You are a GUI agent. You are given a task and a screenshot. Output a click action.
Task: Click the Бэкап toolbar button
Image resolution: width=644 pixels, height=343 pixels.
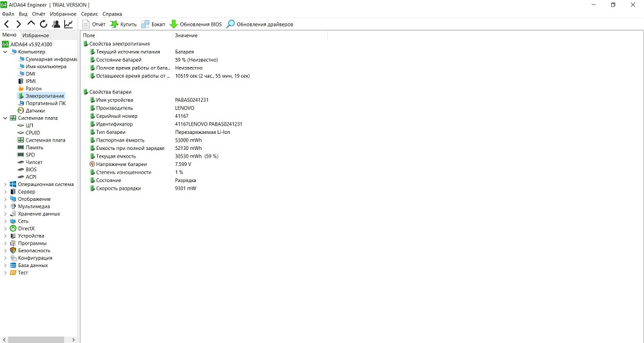pyautogui.click(x=153, y=24)
